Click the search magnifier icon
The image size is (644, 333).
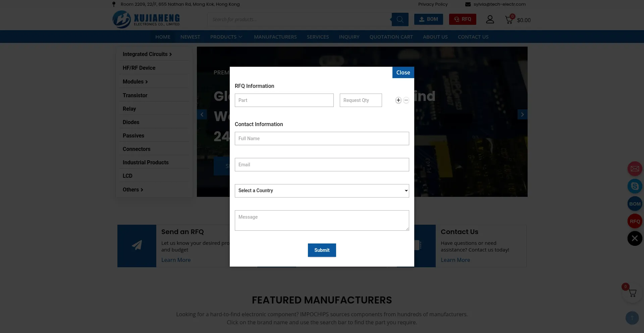click(x=400, y=19)
